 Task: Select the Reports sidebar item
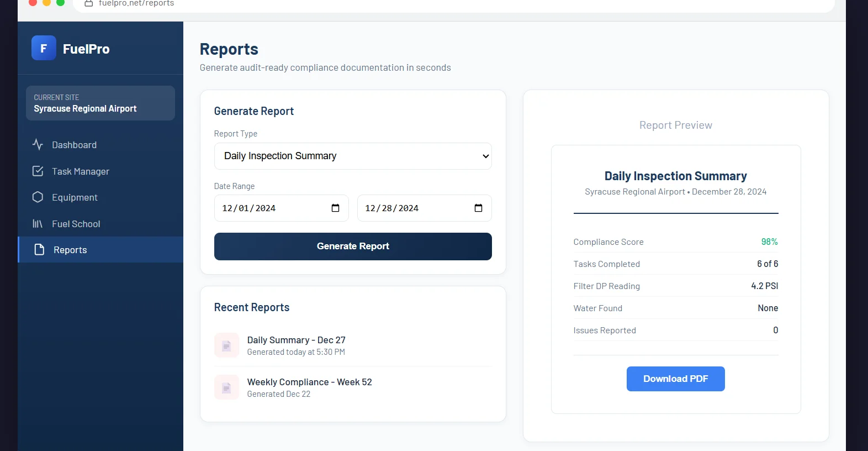click(100, 250)
